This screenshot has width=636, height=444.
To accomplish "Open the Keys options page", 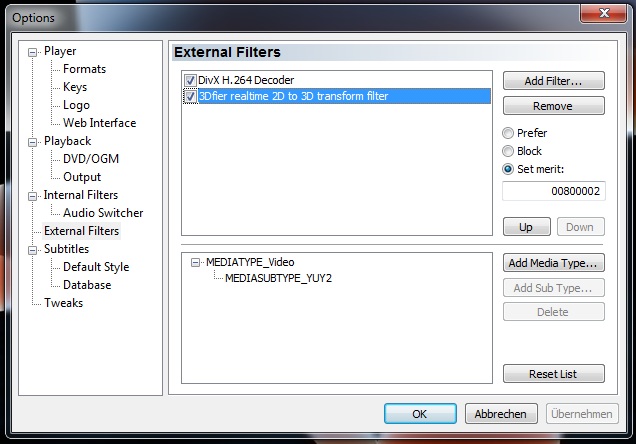I will (75, 87).
